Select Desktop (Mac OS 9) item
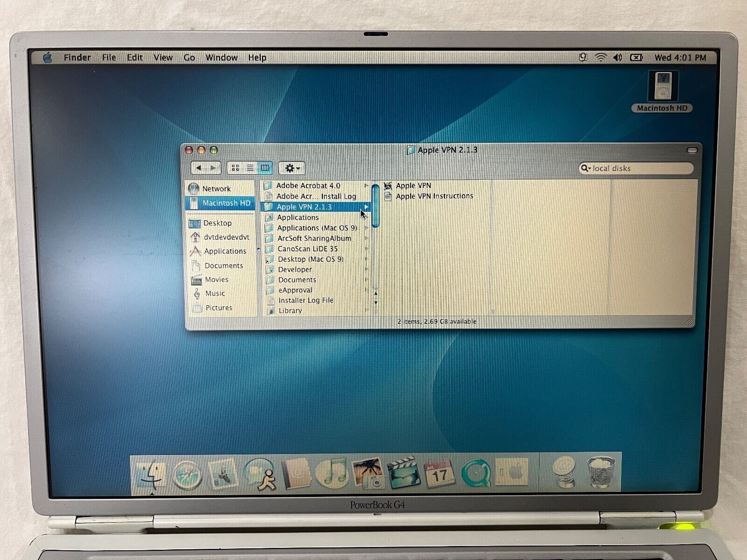 [x=310, y=259]
